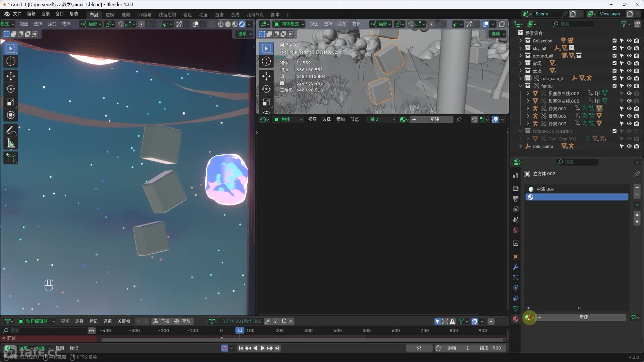The height and width of the screenshot is (362, 644).
Task: Click the 下推 push down button
Action: click(x=161, y=321)
